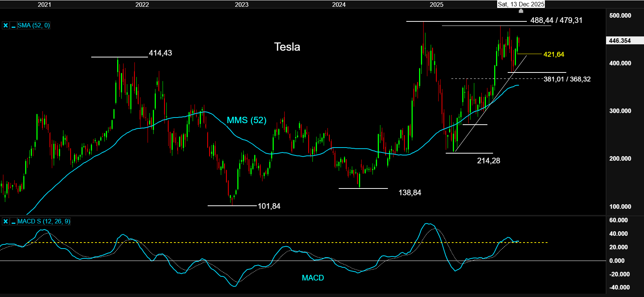Click the 100.000 price axis label
Viewport: 644px width, 297px height.
620,207
